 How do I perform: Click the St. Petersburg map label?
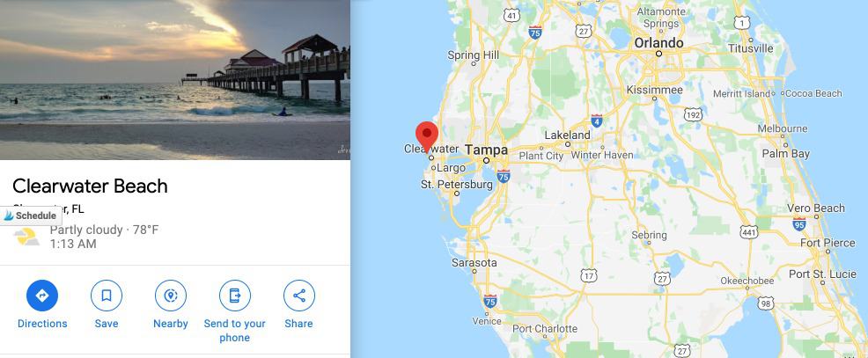click(457, 184)
